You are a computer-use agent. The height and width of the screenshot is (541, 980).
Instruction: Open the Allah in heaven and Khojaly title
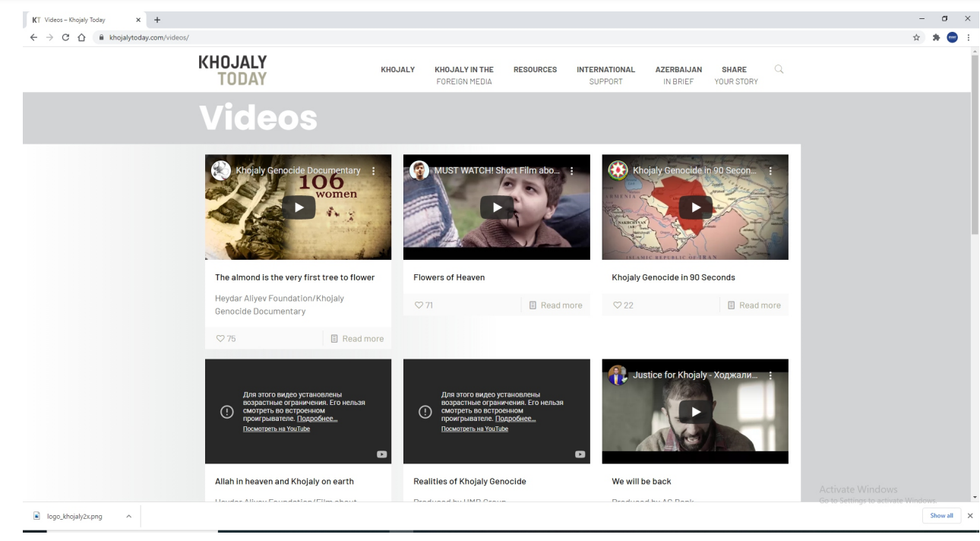(x=284, y=481)
